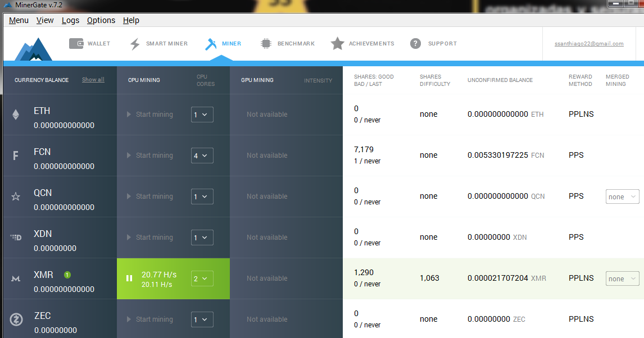
Task: Click XMR good shares 1,290
Action: [x=364, y=272]
